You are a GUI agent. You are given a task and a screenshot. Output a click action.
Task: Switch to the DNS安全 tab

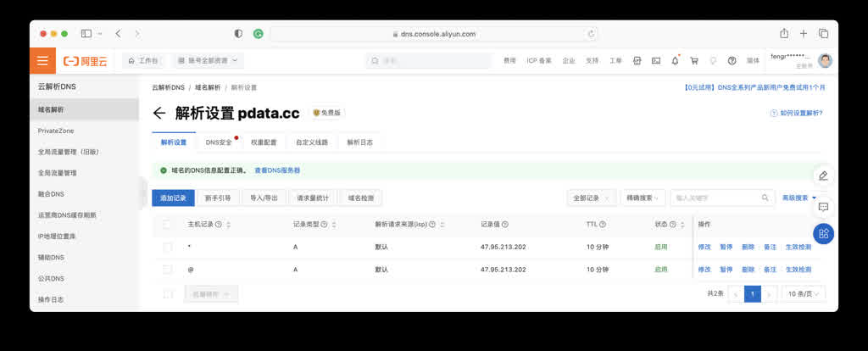(x=219, y=142)
